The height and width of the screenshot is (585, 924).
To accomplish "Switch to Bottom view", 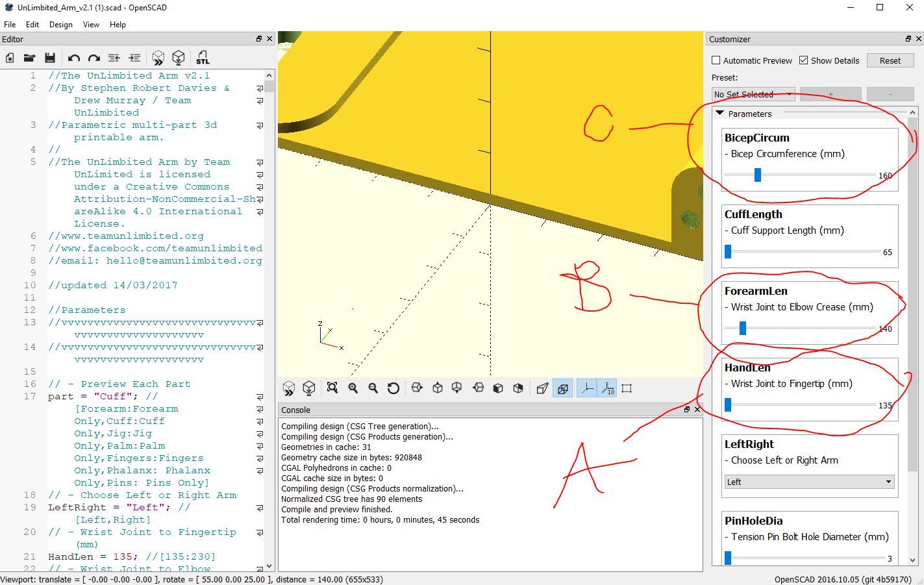I will point(457,388).
